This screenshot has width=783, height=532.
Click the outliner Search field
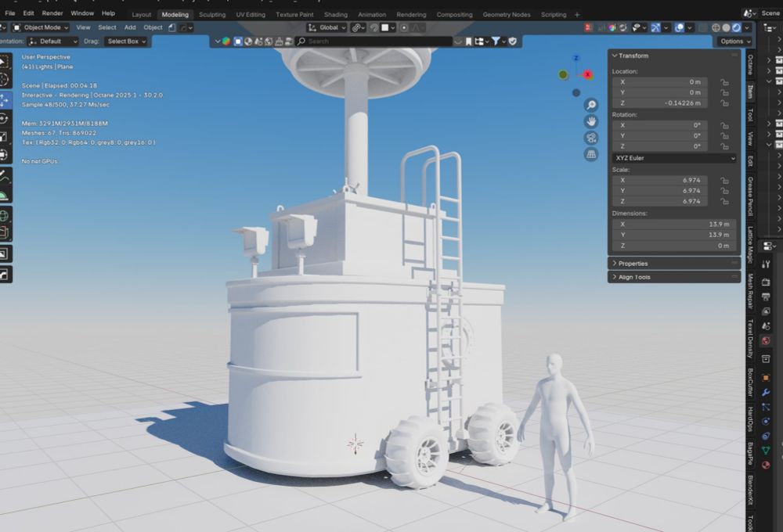374,41
